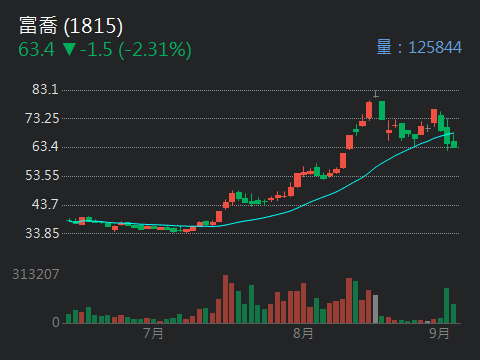The image size is (480, 360).
Task: Select the 83.1 price axis label
Action: [45, 89]
